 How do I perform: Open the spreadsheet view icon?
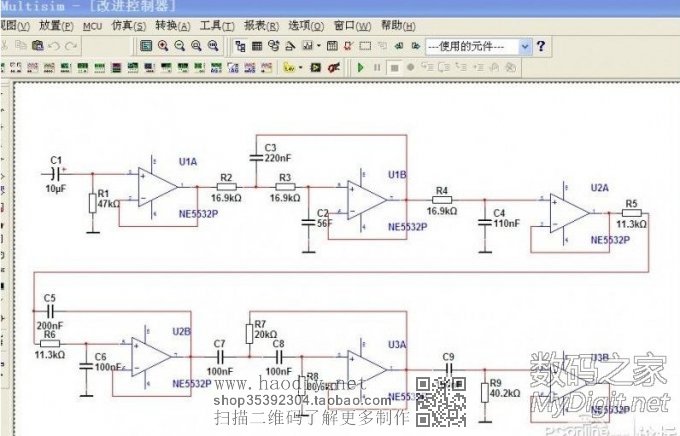[x=257, y=46]
